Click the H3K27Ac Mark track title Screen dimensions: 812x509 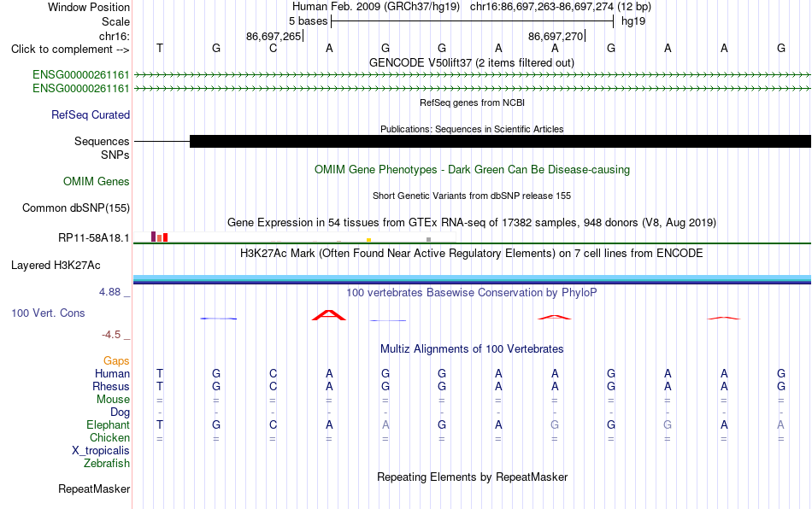pos(471,253)
